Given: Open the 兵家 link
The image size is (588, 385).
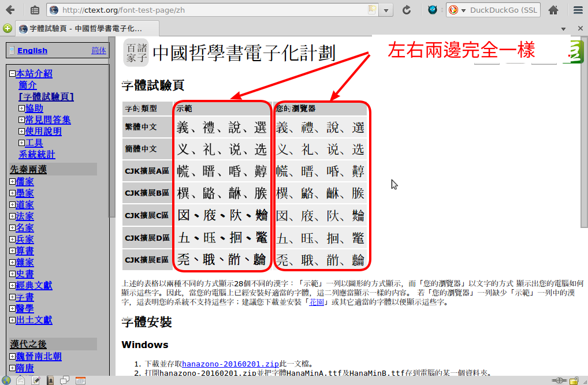Looking at the screenshot, I should click(x=25, y=240).
